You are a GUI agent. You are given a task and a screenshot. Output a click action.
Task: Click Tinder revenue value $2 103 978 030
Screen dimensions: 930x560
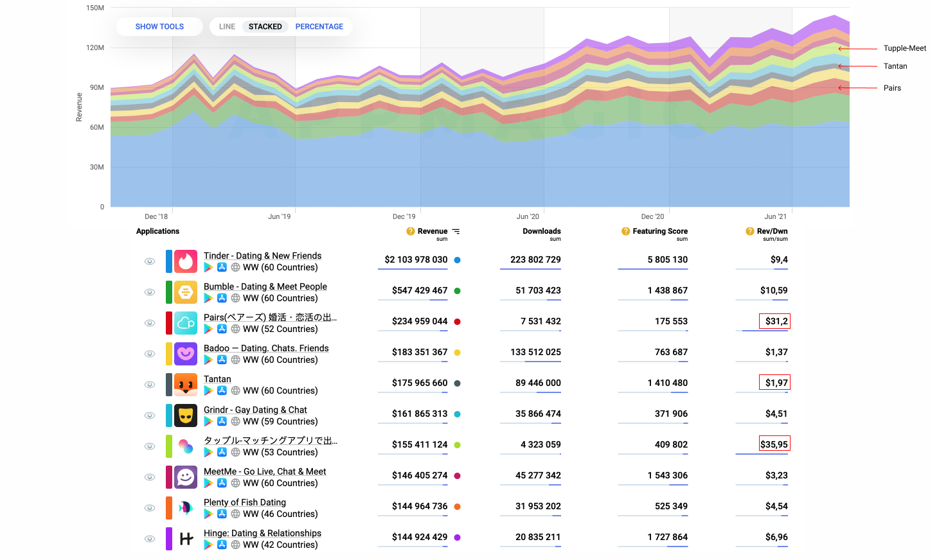[416, 259]
